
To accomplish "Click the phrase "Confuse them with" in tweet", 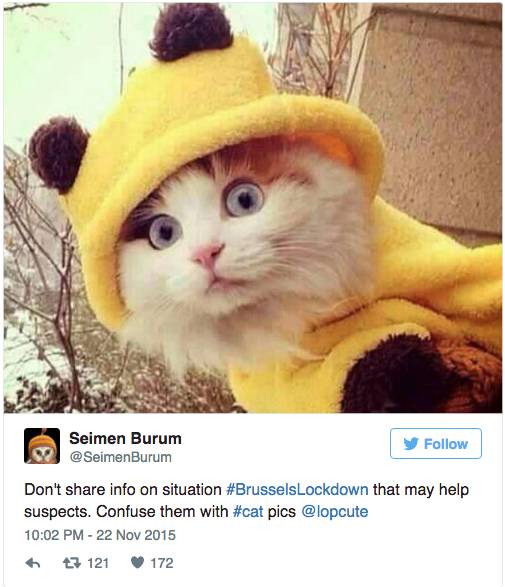I will coord(162,511).
